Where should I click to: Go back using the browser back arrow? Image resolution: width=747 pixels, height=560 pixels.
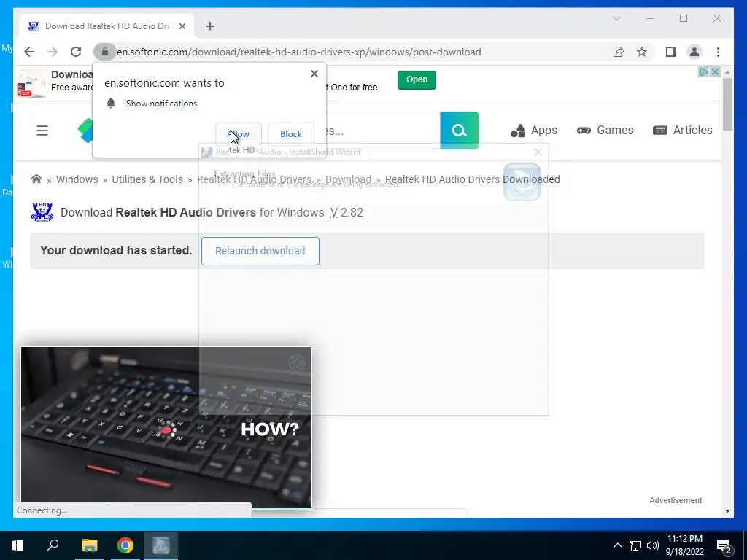(29, 52)
